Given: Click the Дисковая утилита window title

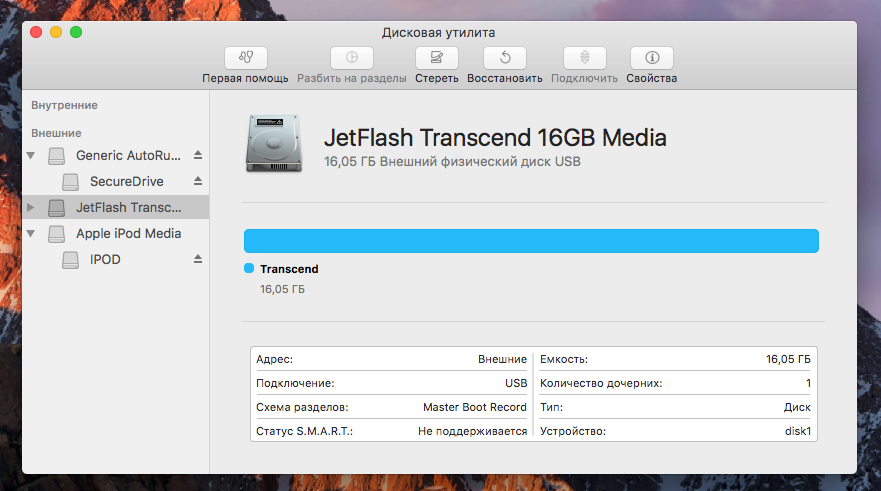Looking at the screenshot, I should click(x=438, y=33).
